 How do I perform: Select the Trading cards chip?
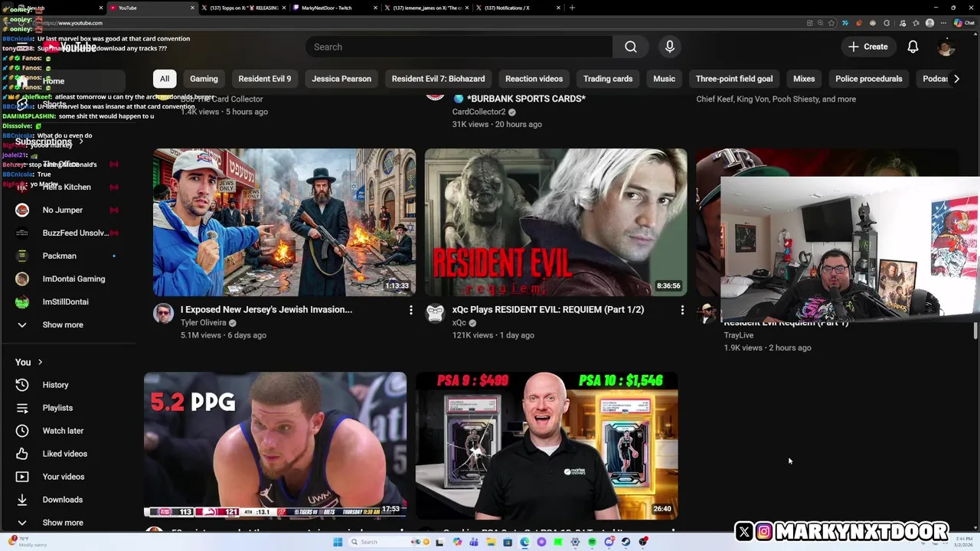(608, 79)
